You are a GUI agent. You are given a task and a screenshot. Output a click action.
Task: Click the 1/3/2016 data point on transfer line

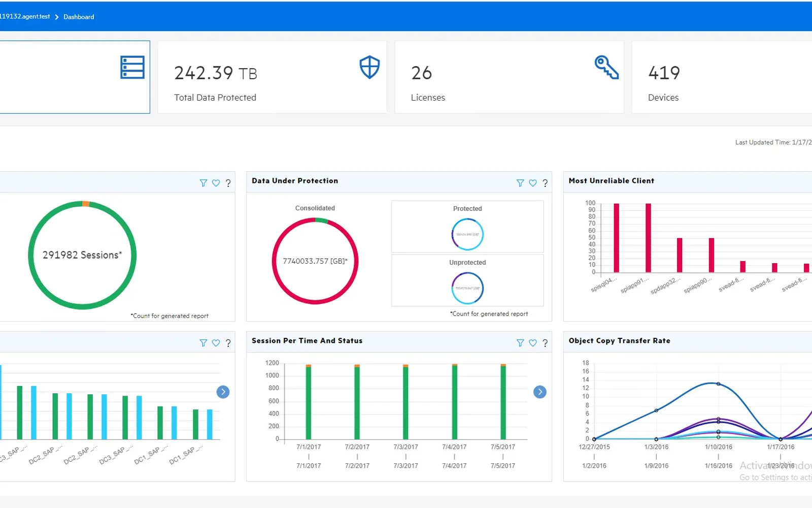656,410
